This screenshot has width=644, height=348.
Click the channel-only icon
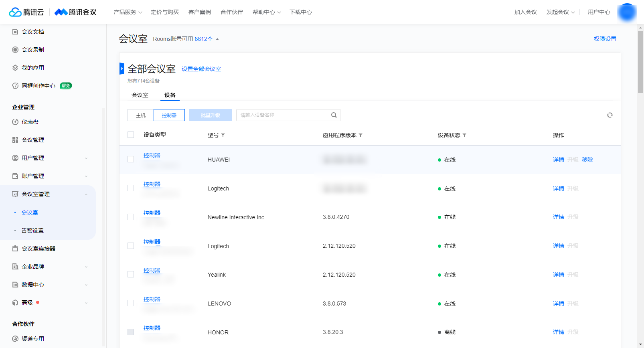click(x=15, y=339)
